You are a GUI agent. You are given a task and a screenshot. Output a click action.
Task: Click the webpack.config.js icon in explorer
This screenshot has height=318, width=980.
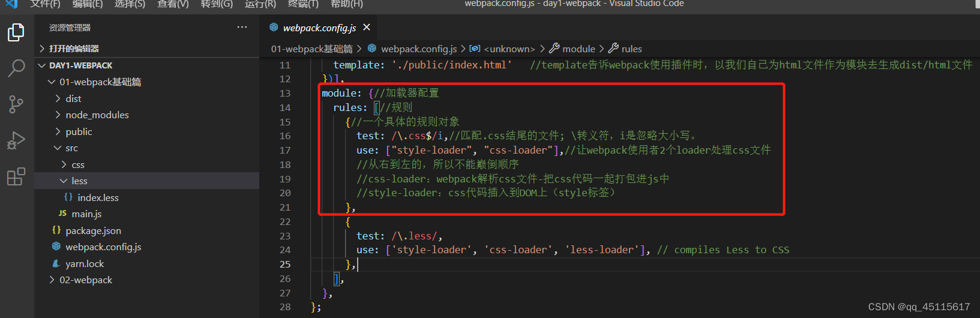tap(56, 247)
